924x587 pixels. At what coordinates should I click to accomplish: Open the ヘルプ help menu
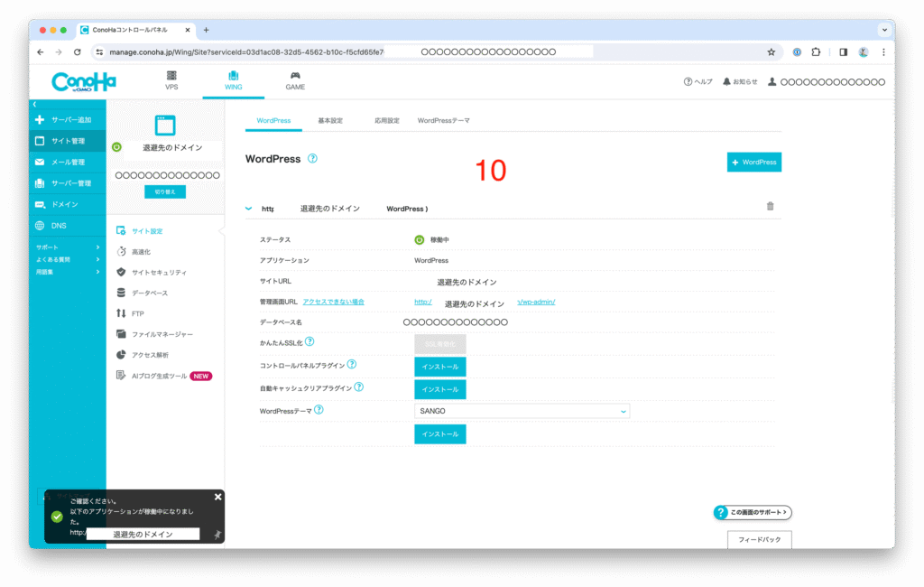pyautogui.click(x=698, y=81)
